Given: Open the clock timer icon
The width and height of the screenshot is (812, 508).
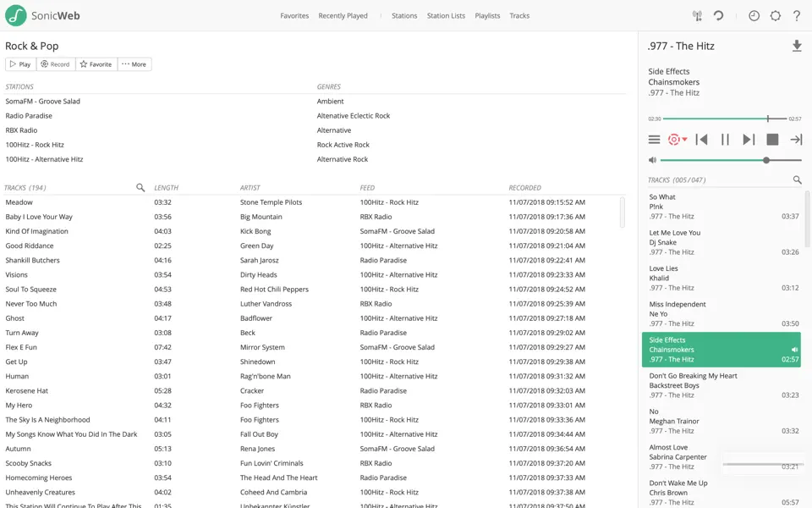Looking at the screenshot, I should click(754, 16).
